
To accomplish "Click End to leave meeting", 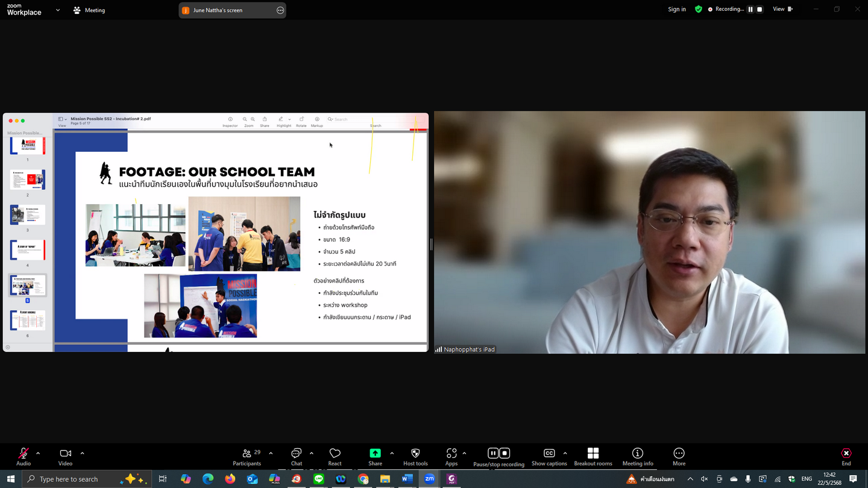I will (x=846, y=456).
